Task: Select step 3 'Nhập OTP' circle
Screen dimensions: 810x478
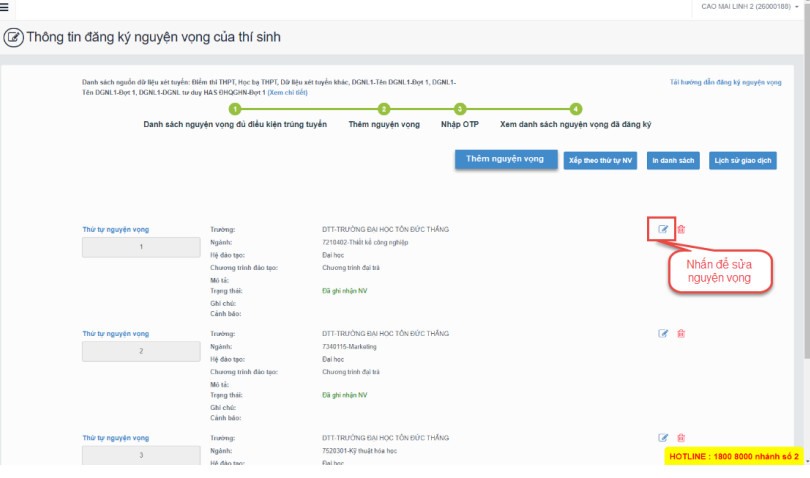Action: [460, 109]
